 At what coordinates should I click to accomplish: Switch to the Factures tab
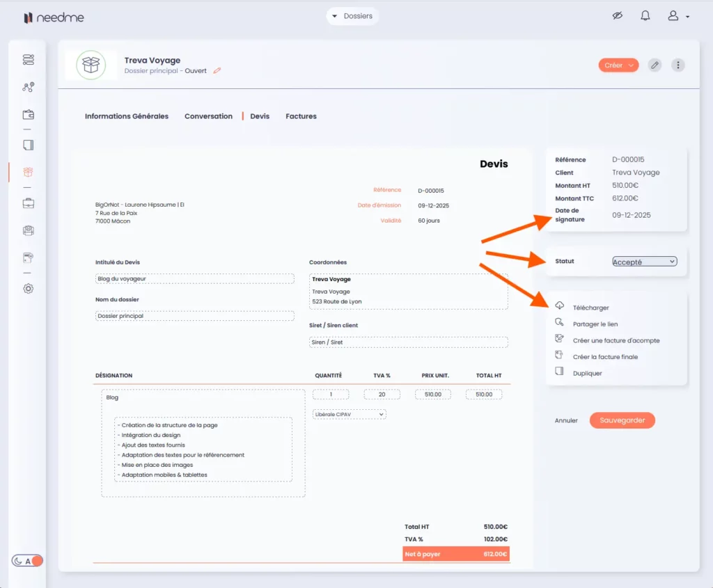301,116
